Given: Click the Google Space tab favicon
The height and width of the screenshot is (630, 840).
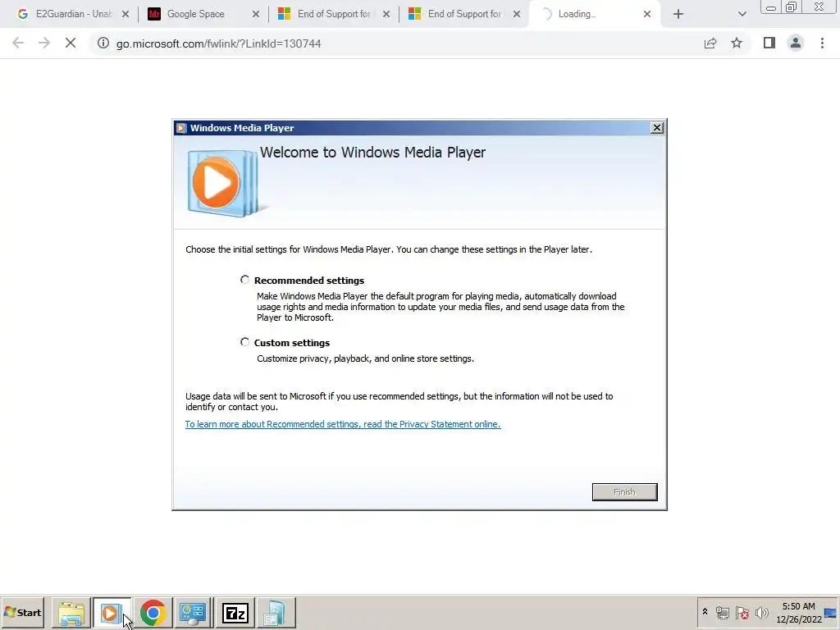Looking at the screenshot, I should point(153,14).
